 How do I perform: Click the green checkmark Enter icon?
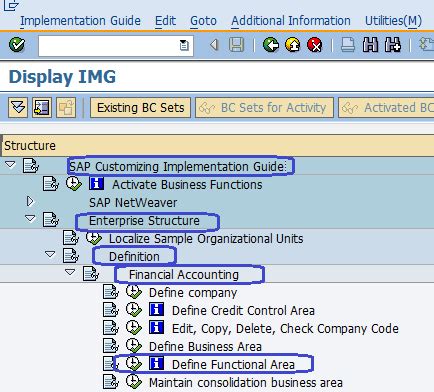coord(17,45)
